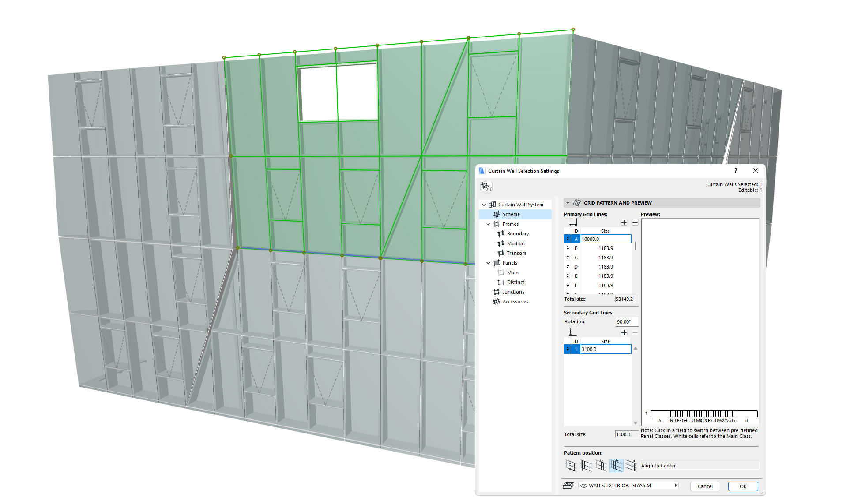
Task: Collapse the Panels tree node
Action: pyautogui.click(x=488, y=263)
